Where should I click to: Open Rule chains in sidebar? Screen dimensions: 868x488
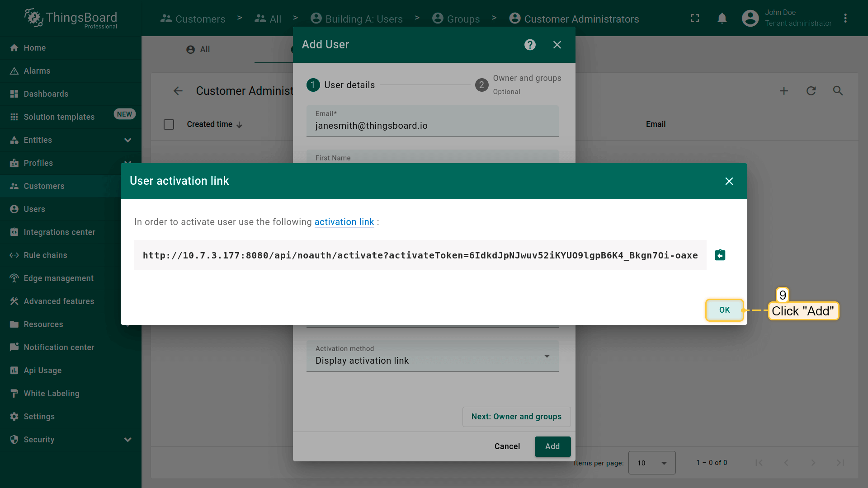click(x=45, y=255)
